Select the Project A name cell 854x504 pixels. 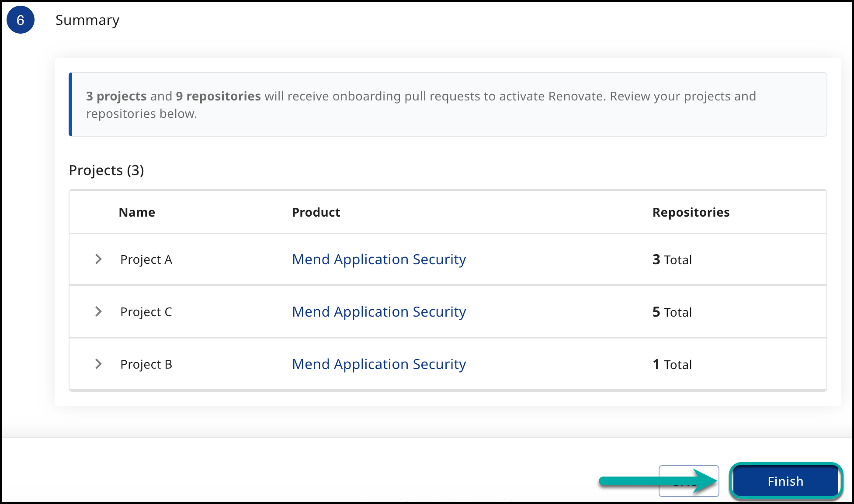pyautogui.click(x=146, y=260)
